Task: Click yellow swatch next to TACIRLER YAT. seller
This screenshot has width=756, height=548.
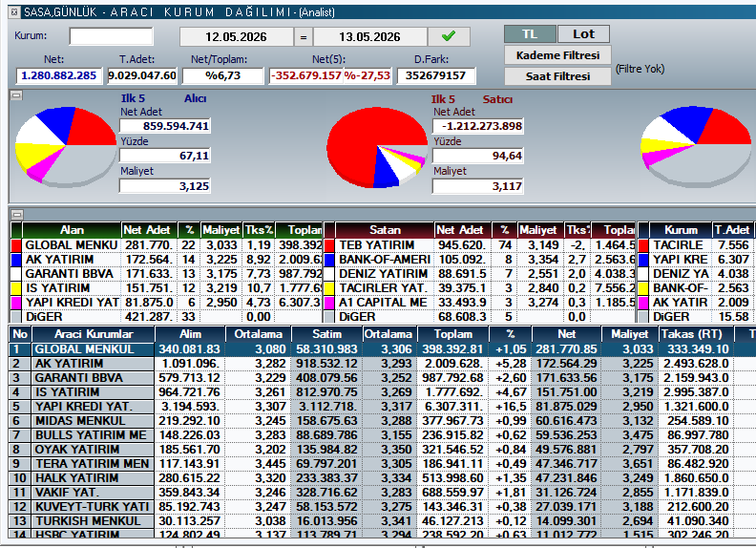Action: [x=329, y=288]
